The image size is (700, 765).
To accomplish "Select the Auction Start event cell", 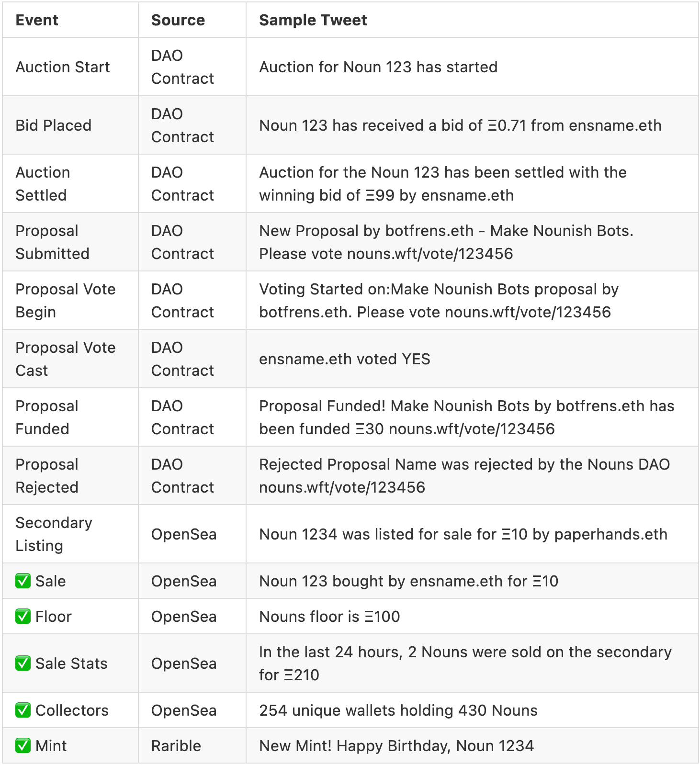I will (63, 67).
